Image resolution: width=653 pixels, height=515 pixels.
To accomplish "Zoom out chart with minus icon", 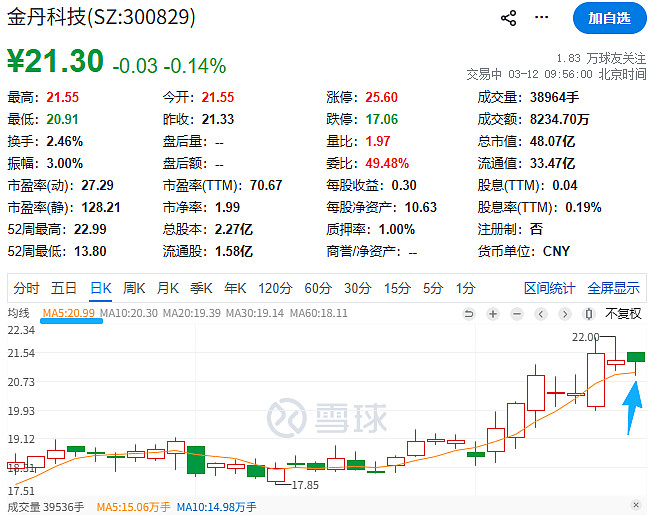I will (517, 313).
